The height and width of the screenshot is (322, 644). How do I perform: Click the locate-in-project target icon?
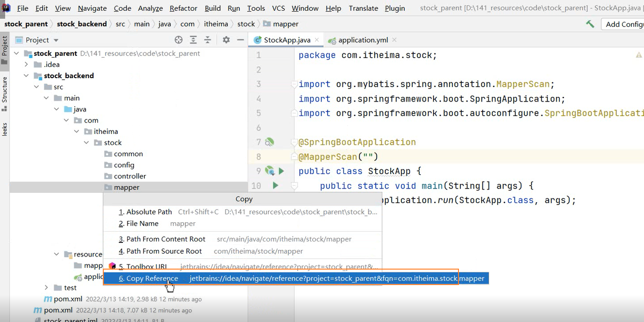click(179, 40)
